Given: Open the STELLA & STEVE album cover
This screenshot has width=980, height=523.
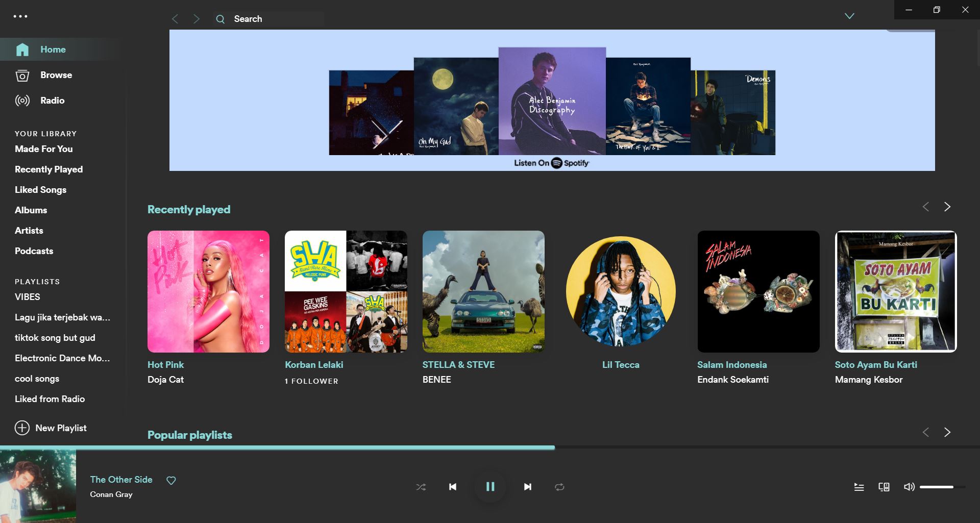Looking at the screenshot, I should click(483, 291).
